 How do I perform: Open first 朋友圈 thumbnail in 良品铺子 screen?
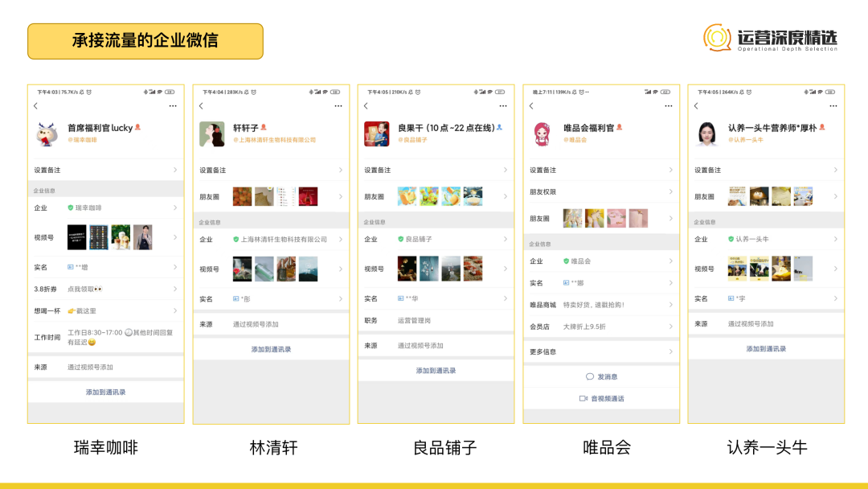pos(407,196)
